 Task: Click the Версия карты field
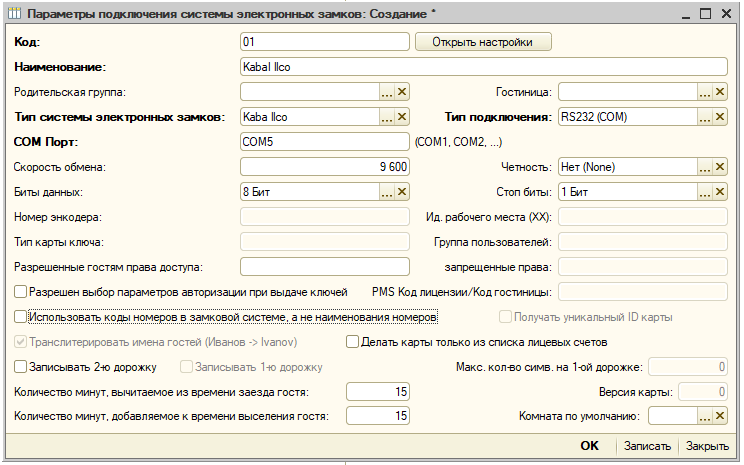point(703,391)
